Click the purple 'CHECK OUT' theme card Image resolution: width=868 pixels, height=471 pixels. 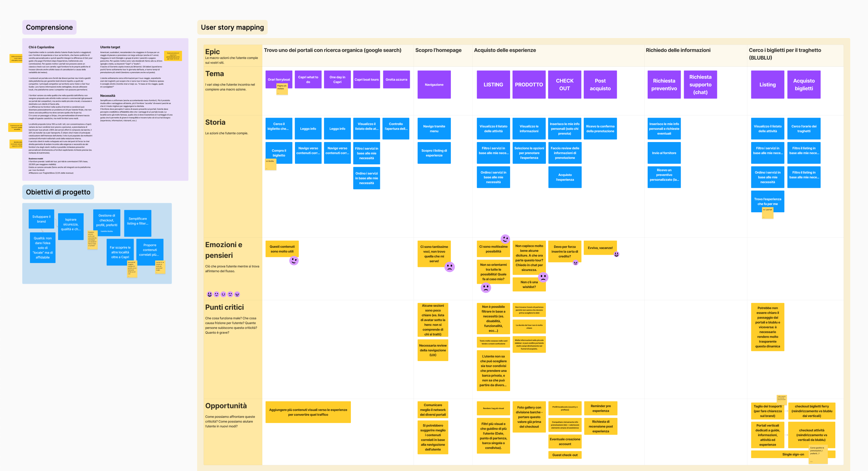click(565, 85)
